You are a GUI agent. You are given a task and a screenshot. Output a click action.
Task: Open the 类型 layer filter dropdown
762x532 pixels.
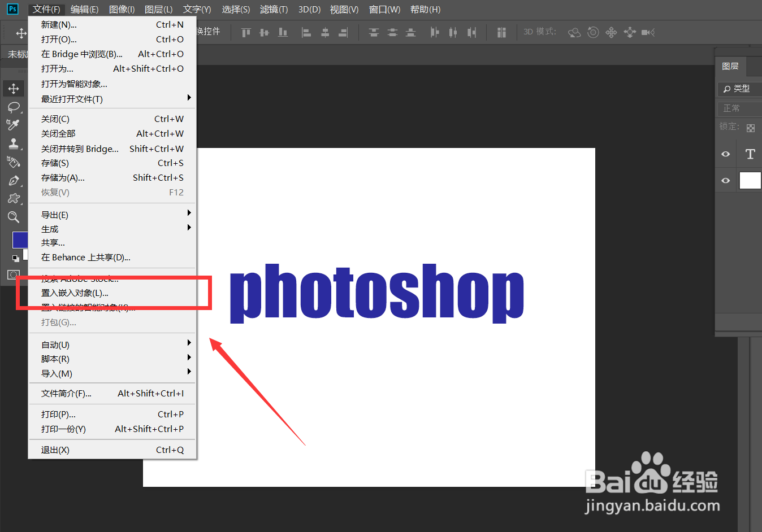pyautogui.click(x=740, y=89)
